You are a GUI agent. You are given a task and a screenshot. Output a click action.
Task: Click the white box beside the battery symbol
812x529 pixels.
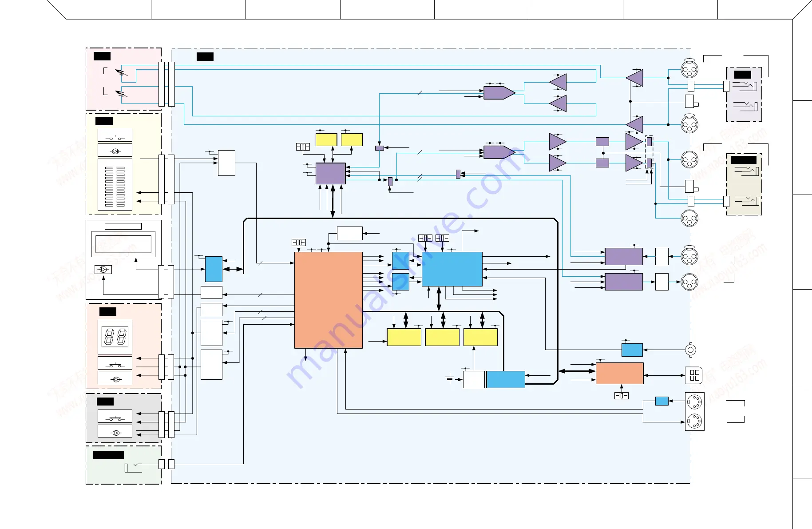(x=474, y=380)
